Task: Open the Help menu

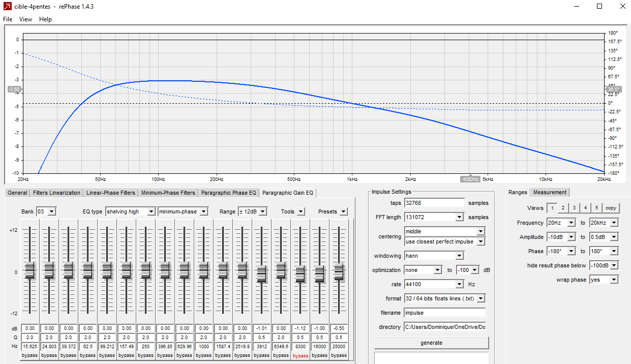Action: [45, 19]
